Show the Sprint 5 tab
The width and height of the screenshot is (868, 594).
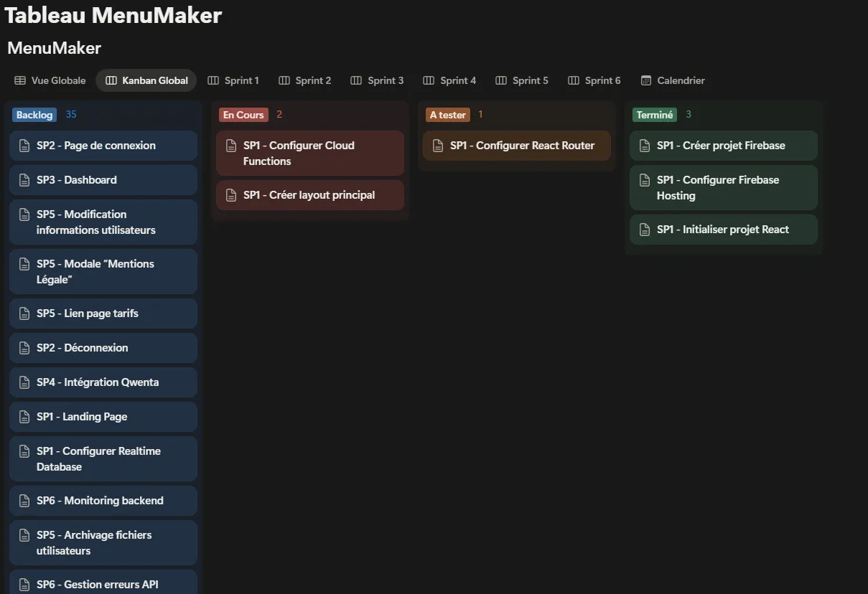click(x=522, y=80)
